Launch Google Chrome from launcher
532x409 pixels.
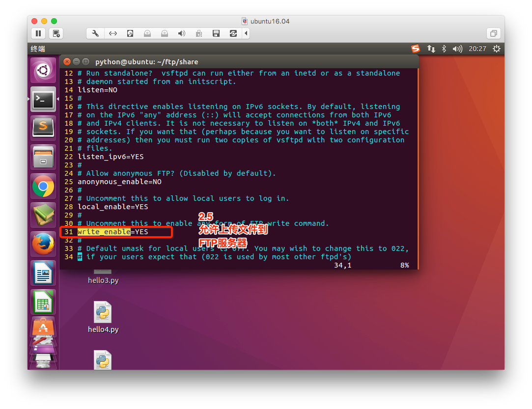coord(43,186)
